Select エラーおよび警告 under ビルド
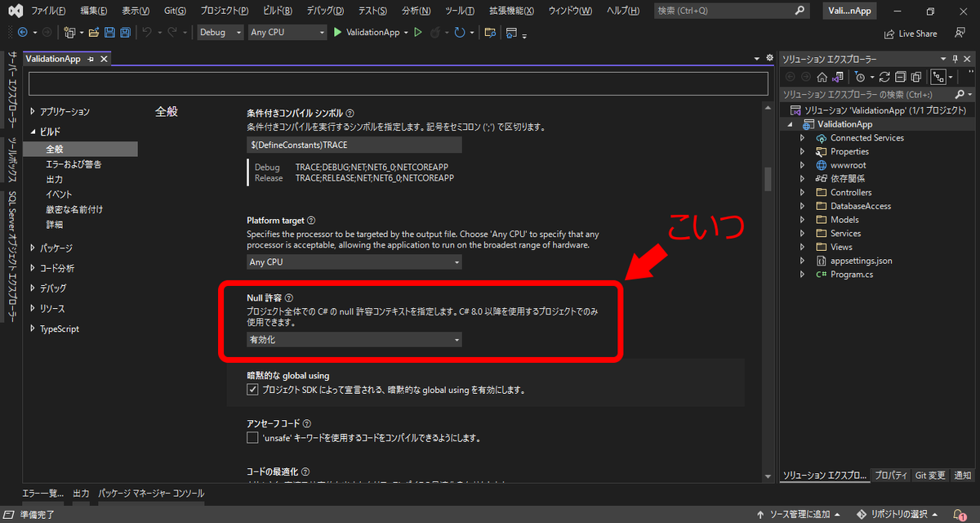Viewport: 980px width, 523px height. 73,164
